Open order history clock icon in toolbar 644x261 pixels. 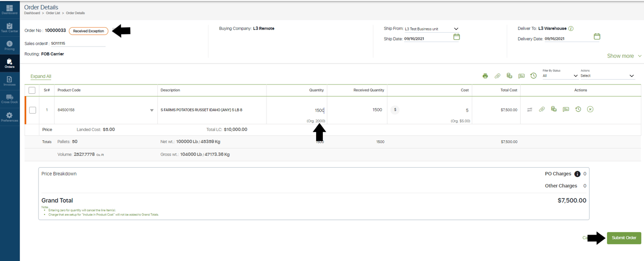(534, 76)
